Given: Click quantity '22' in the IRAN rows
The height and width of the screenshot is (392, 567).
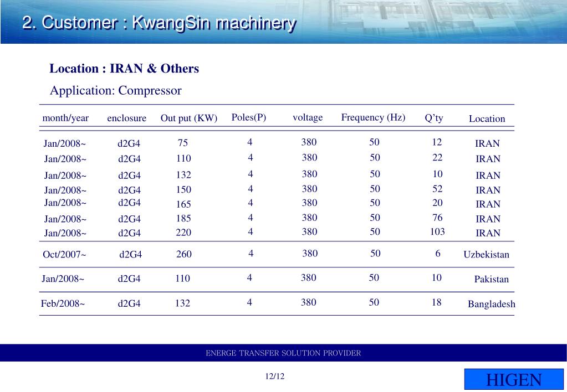Looking at the screenshot, I should click(x=437, y=158).
